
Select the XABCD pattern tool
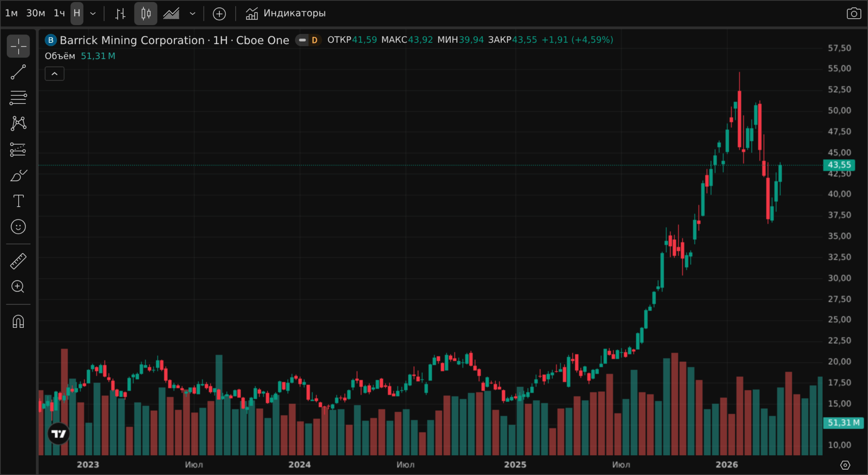(x=18, y=123)
